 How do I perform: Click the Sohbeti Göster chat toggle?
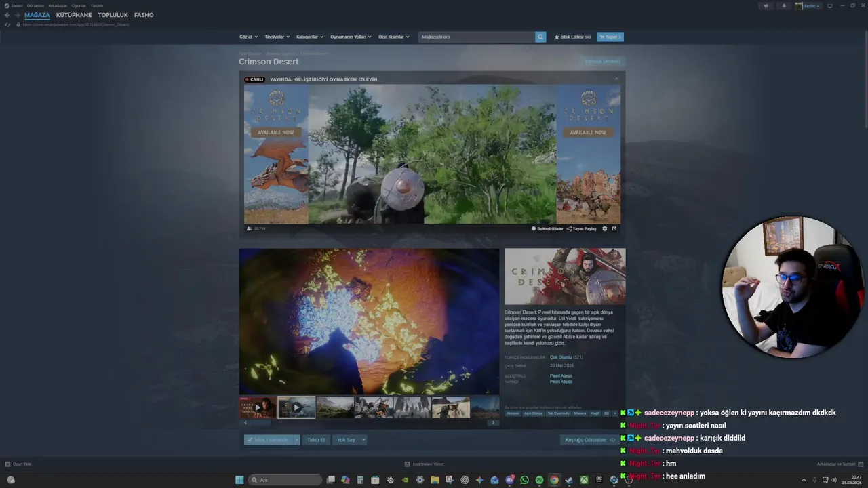tap(547, 229)
